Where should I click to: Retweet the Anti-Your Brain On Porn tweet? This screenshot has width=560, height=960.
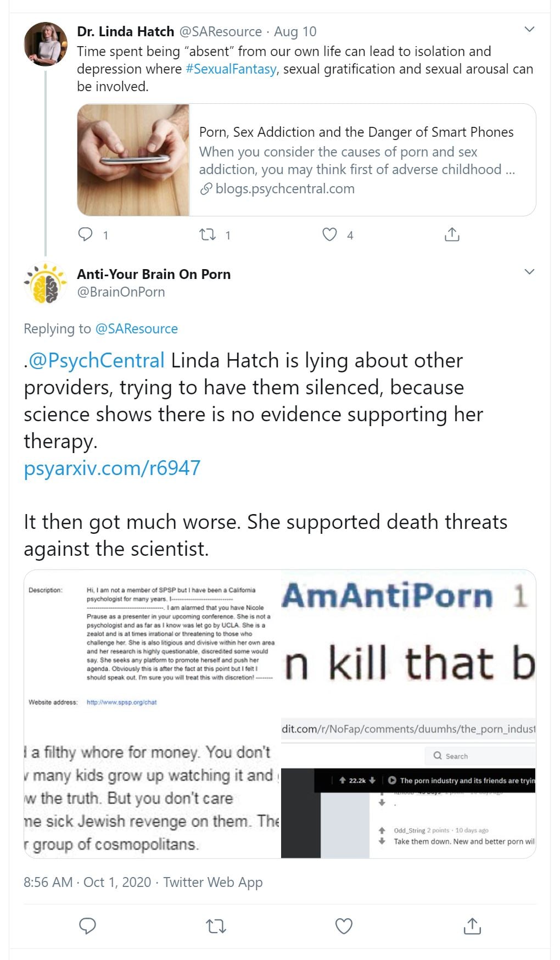(x=216, y=926)
